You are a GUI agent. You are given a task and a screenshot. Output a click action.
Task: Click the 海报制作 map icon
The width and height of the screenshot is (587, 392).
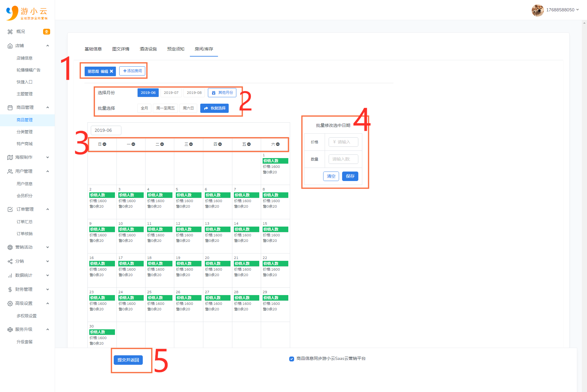[10, 157]
